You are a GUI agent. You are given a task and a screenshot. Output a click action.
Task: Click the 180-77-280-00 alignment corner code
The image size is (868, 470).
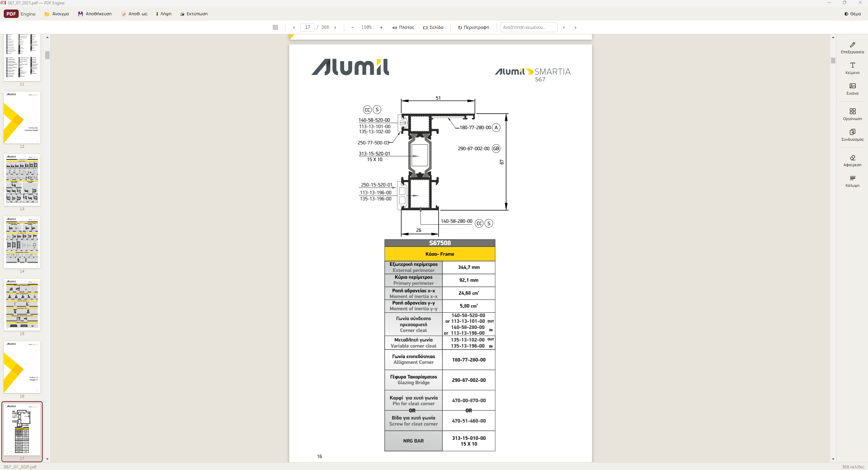pyautogui.click(x=469, y=359)
